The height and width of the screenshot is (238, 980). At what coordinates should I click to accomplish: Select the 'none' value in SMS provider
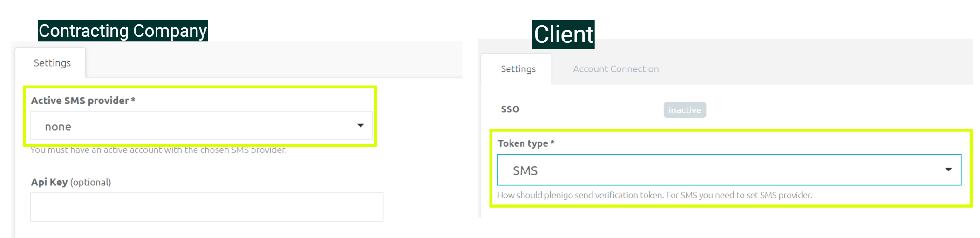tap(58, 127)
